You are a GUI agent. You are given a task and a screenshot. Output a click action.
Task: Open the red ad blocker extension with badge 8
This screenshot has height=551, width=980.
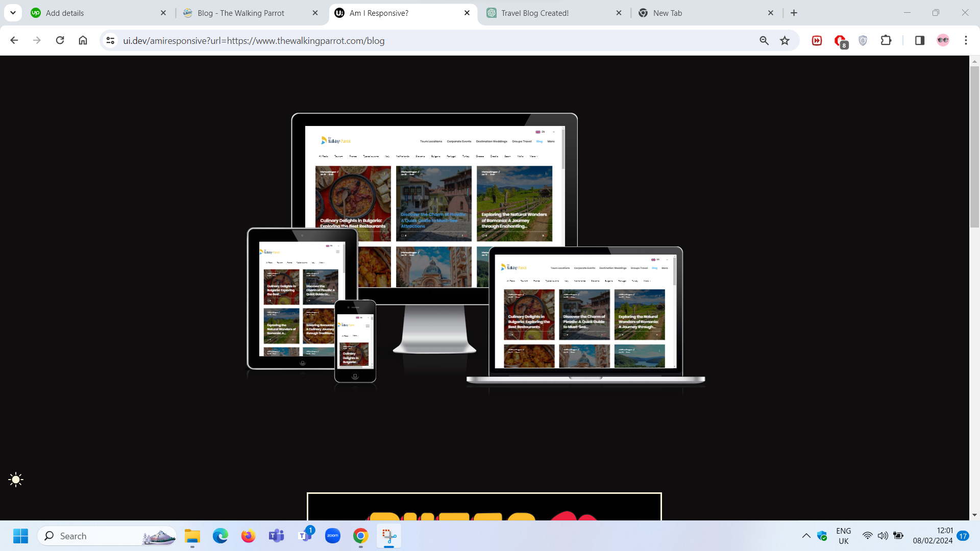[840, 41]
